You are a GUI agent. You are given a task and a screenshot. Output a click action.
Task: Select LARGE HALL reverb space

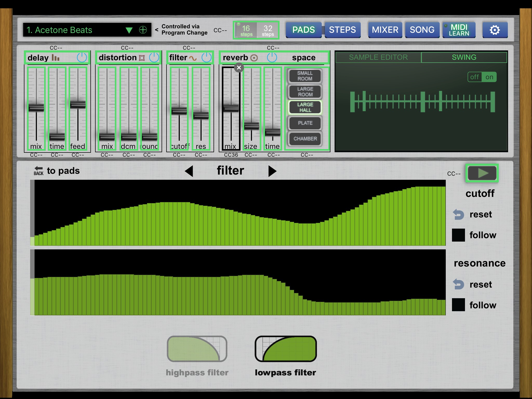(305, 107)
